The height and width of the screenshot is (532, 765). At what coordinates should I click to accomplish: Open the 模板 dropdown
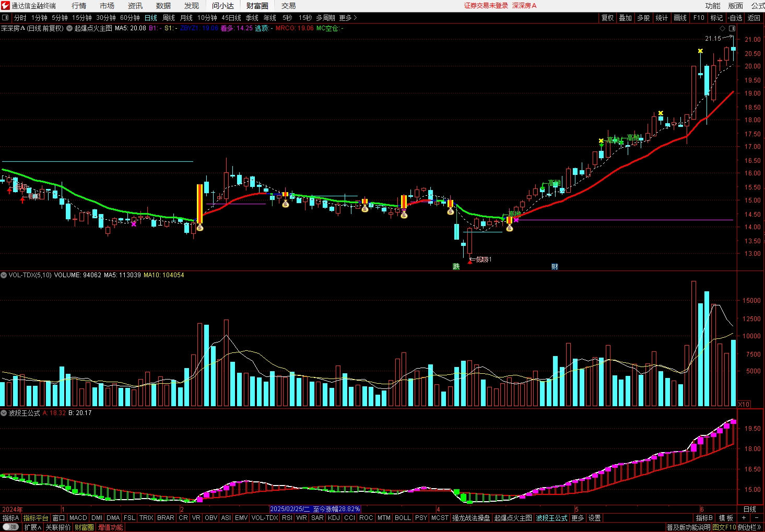tap(726, 518)
